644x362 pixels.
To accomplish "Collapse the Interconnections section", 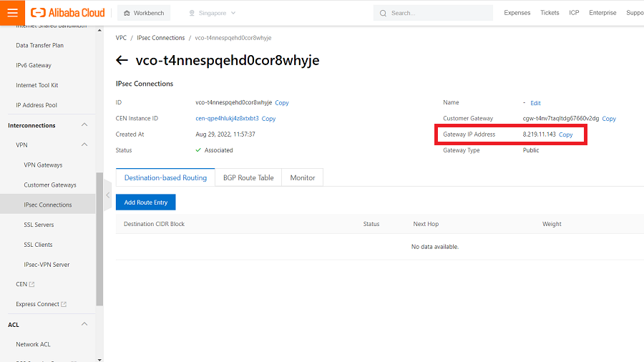I will (x=84, y=125).
